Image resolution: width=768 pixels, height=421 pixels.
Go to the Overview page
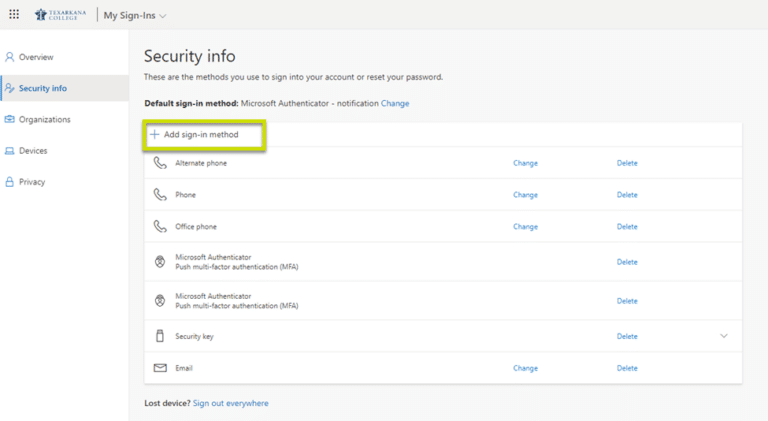[x=36, y=57]
